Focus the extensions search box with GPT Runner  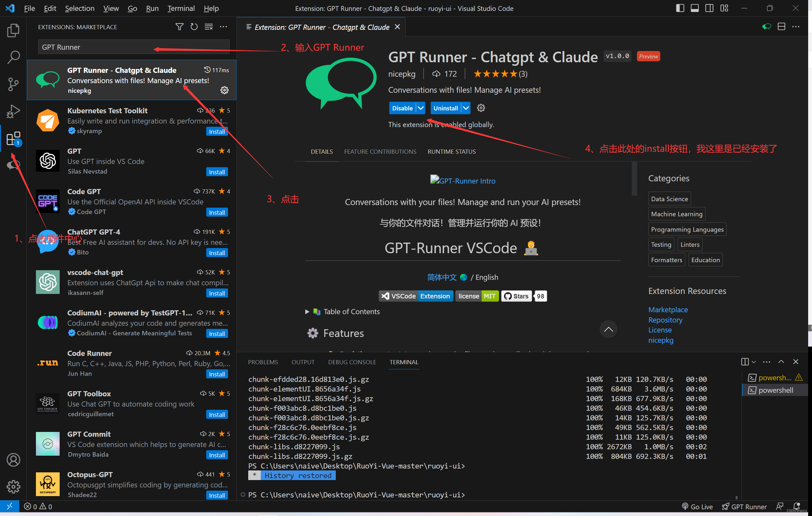click(x=133, y=47)
